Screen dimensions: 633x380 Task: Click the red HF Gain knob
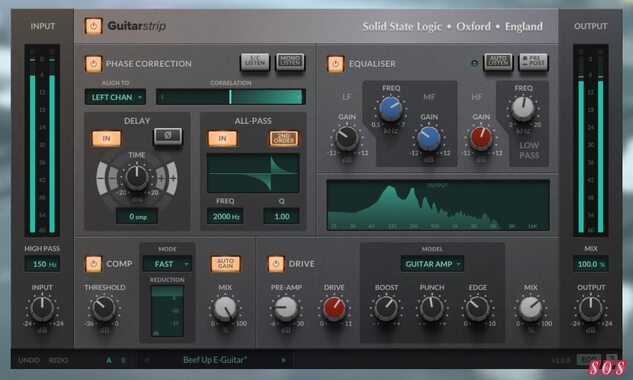coord(481,138)
